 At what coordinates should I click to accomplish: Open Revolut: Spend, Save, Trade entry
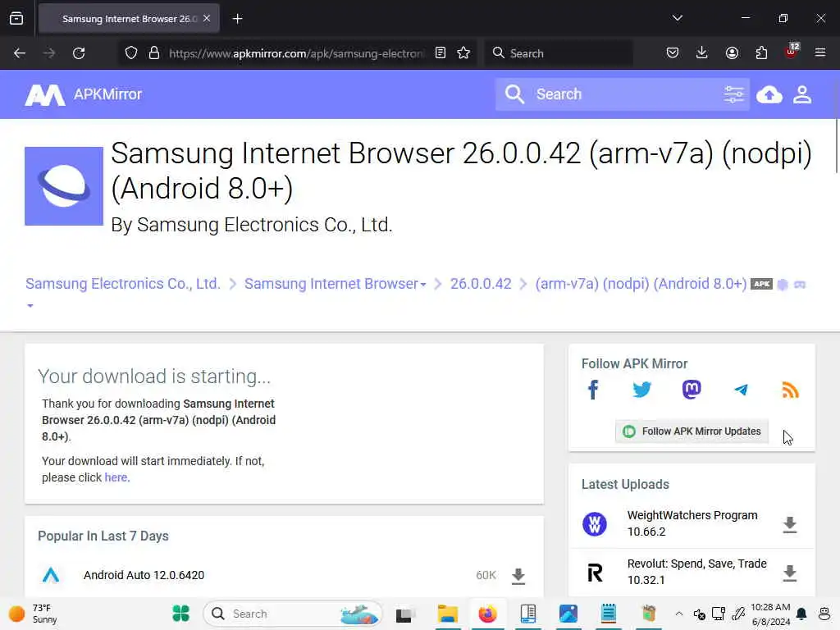point(696,572)
